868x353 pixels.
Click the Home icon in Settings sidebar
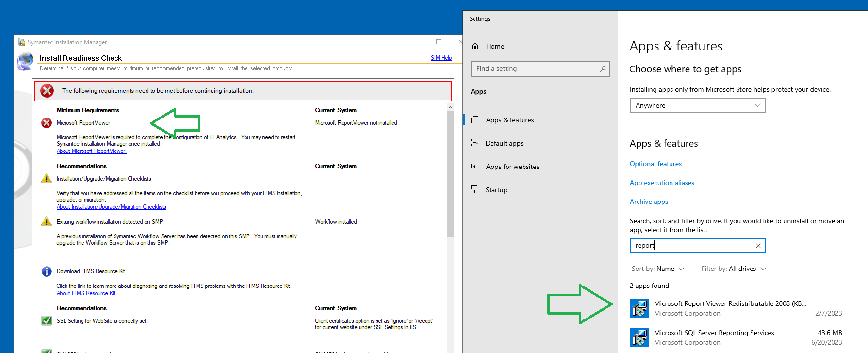pyautogui.click(x=475, y=46)
